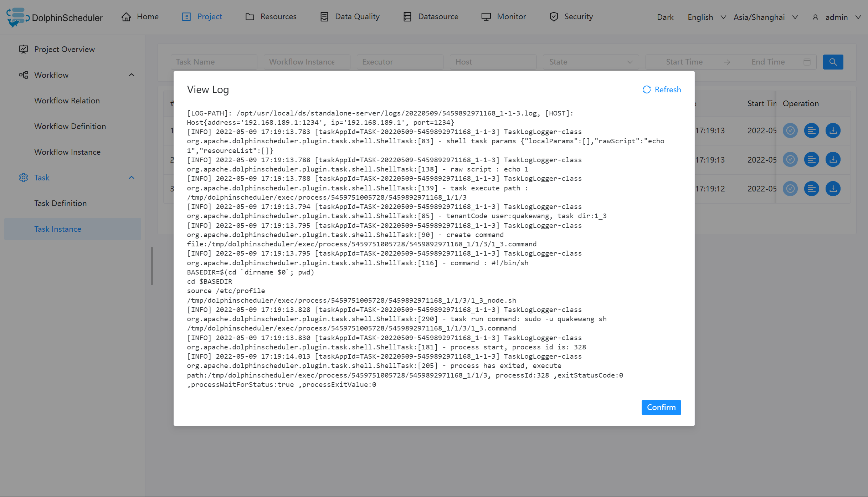Click the blue search magnifier button
Viewport: 868px width, 497px height.
pos(833,62)
